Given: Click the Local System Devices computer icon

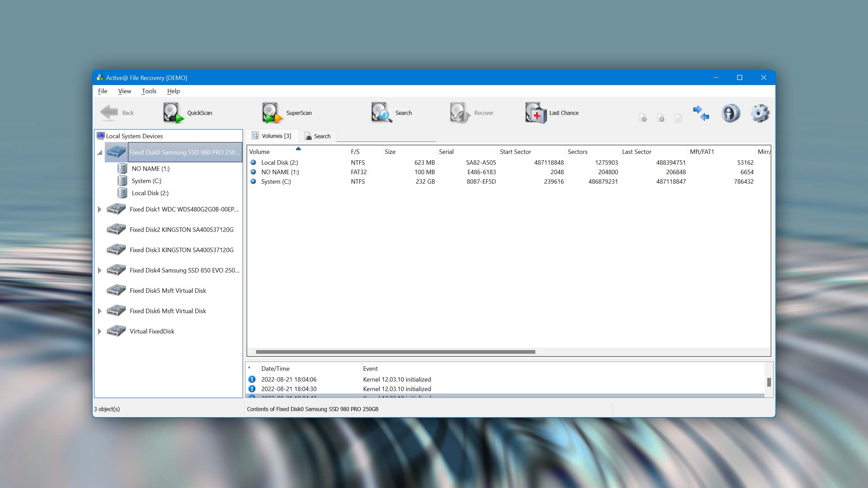Looking at the screenshot, I should [x=101, y=136].
